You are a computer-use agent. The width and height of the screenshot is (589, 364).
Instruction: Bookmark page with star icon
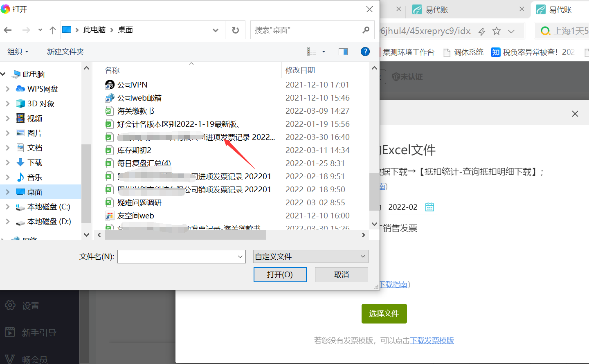(497, 31)
